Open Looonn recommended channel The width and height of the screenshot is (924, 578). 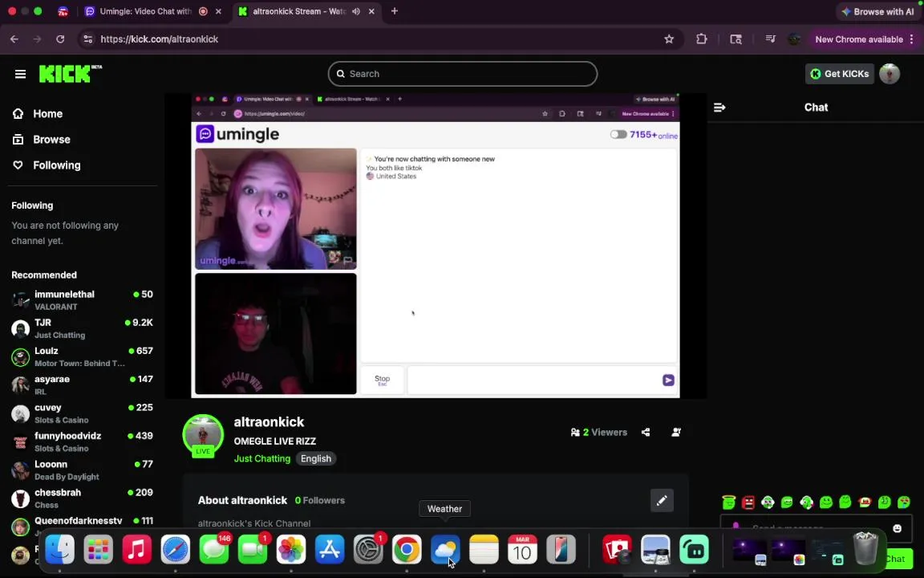[x=82, y=470]
